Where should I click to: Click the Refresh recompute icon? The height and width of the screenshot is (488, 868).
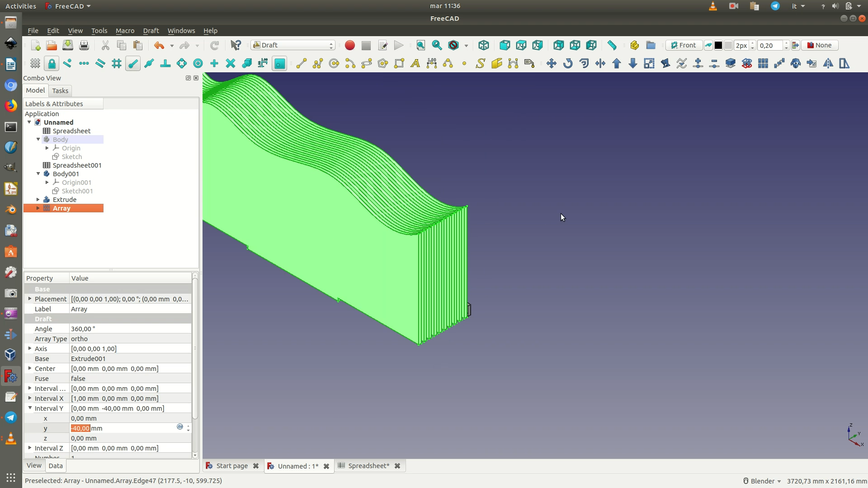[x=214, y=45]
